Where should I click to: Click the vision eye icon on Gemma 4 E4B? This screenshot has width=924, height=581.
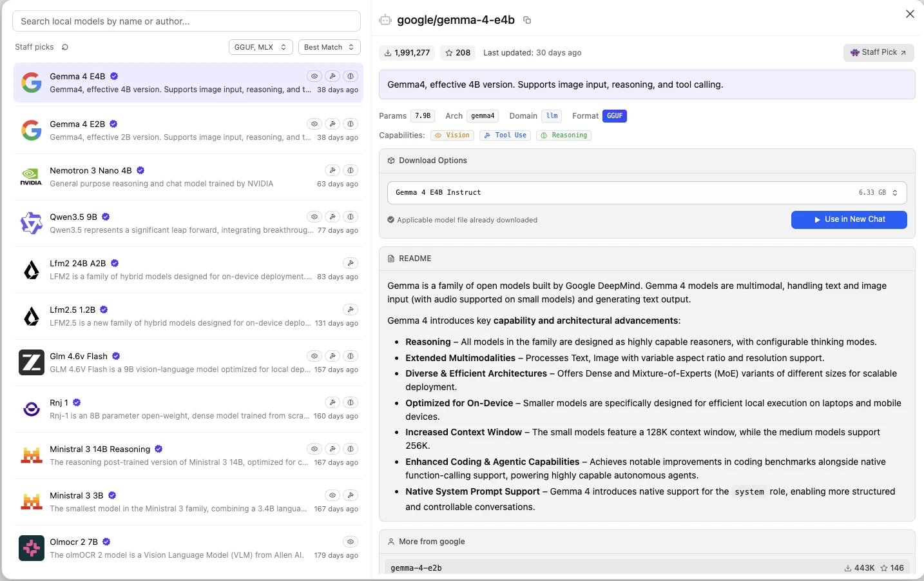tap(314, 76)
